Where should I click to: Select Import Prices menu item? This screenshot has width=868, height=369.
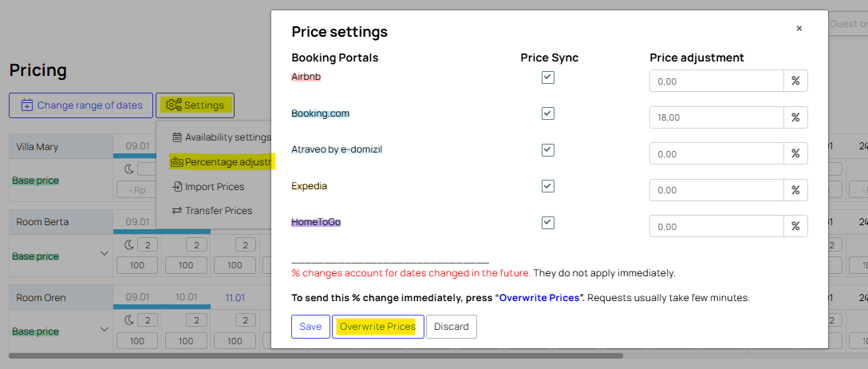point(208,187)
